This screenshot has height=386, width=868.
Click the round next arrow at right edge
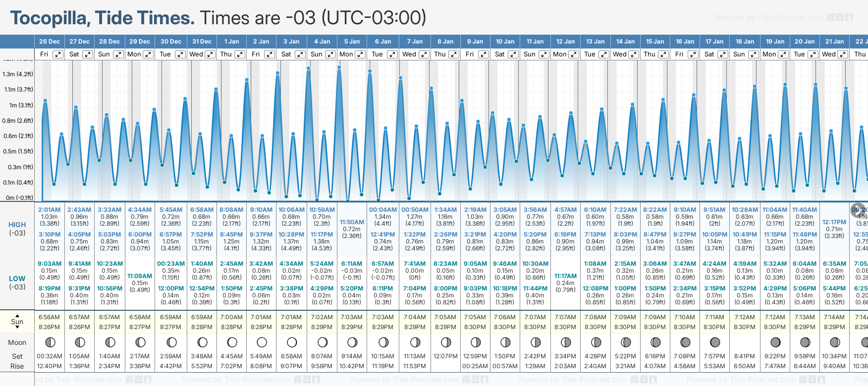pyautogui.click(x=858, y=210)
